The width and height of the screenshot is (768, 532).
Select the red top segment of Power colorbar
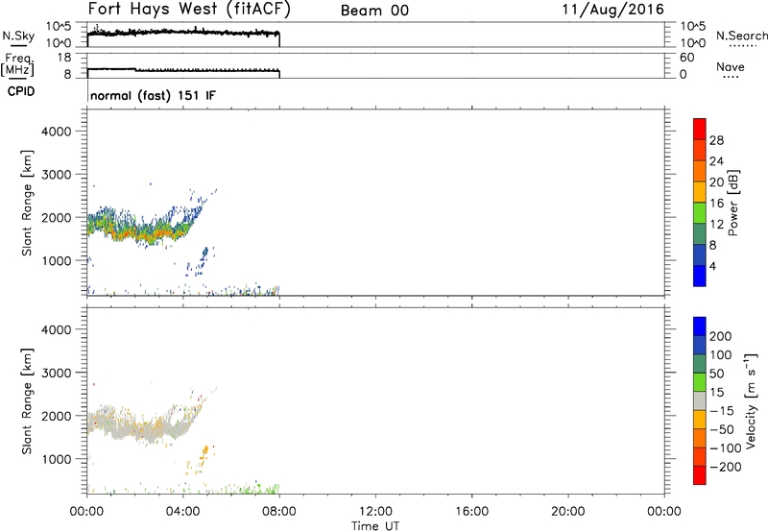[700, 129]
